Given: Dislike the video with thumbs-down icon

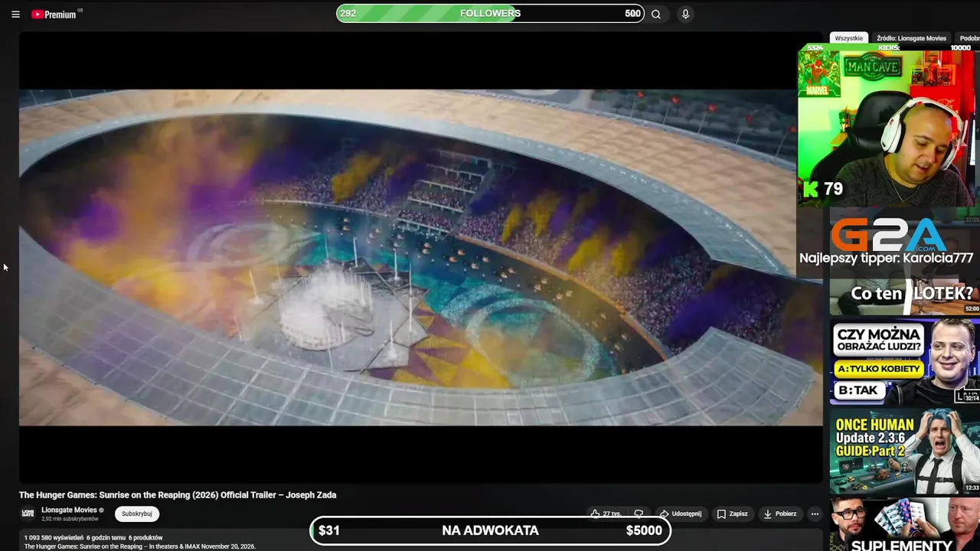Looking at the screenshot, I should tap(639, 514).
